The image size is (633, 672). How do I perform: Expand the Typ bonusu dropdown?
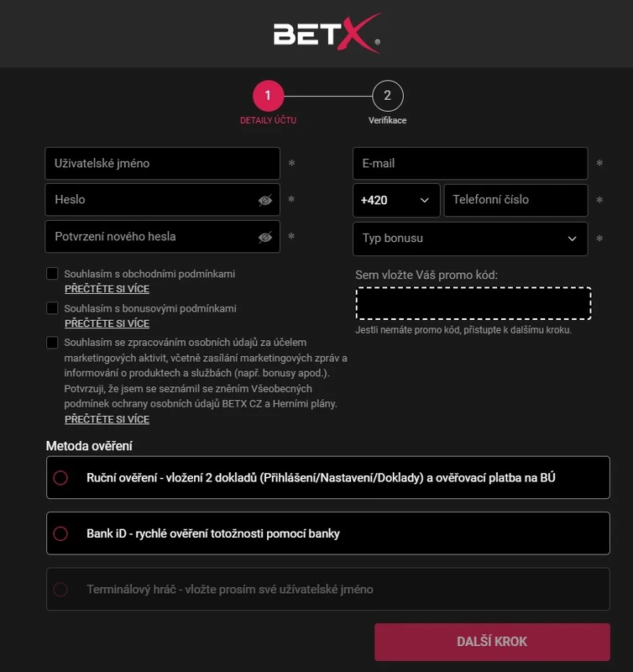coord(469,239)
